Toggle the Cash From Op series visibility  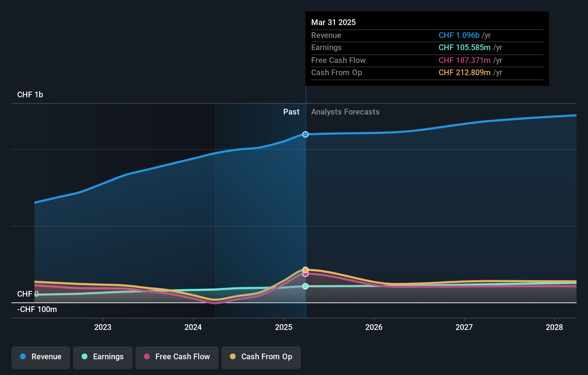pos(261,357)
